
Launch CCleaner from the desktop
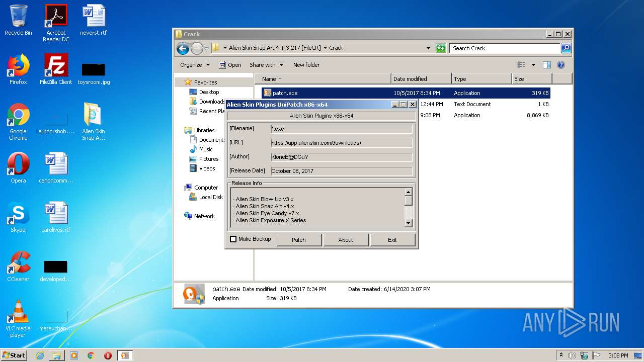(x=18, y=266)
